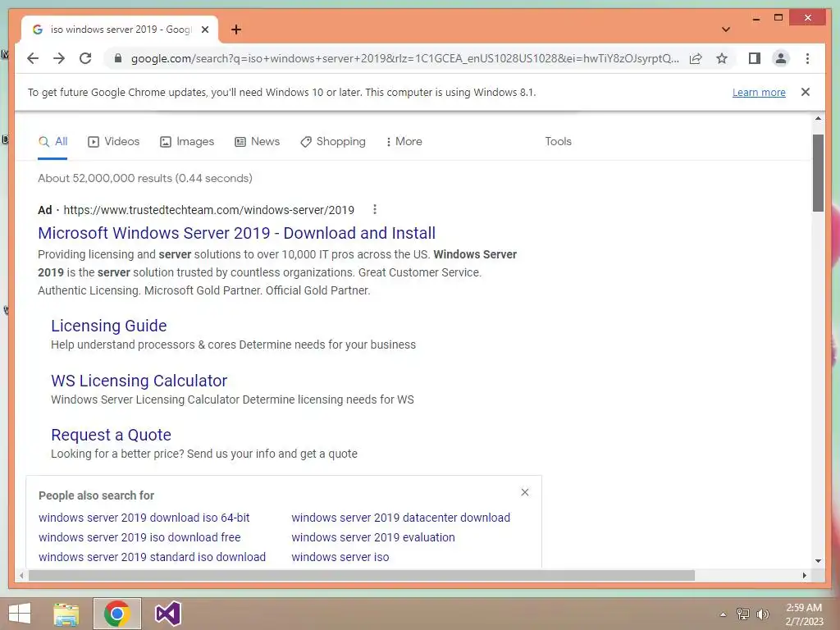Share this page from address bar

click(x=696, y=58)
